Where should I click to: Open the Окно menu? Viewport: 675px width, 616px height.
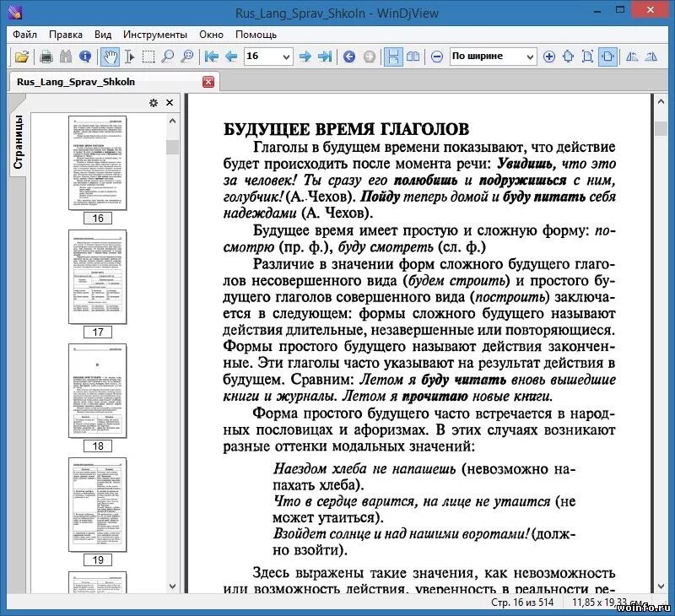pos(211,35)
